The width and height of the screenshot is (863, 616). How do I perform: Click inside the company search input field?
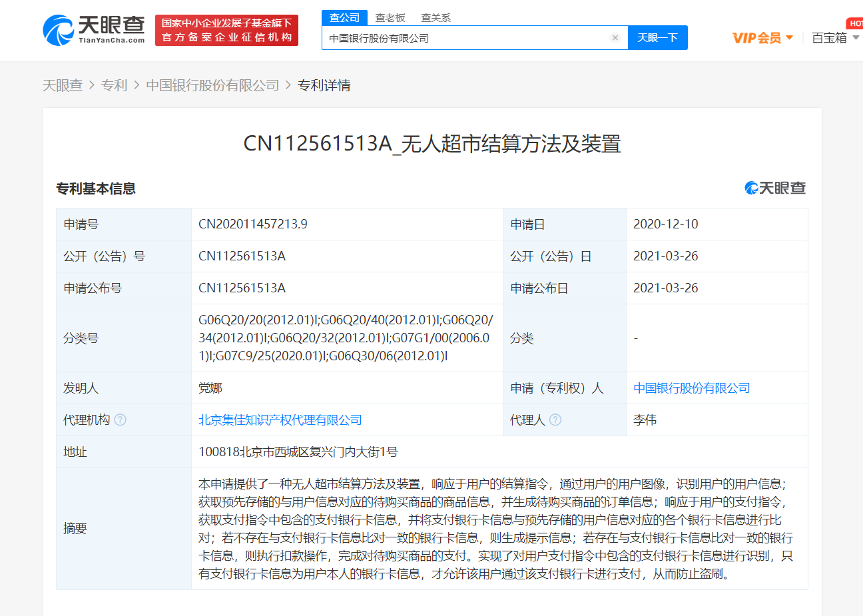[x=466, y=37]
